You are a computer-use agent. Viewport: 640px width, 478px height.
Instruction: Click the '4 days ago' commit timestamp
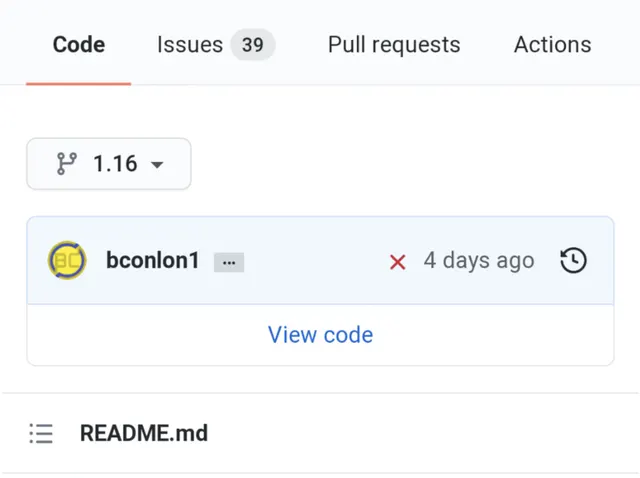(x=479, y=260)
